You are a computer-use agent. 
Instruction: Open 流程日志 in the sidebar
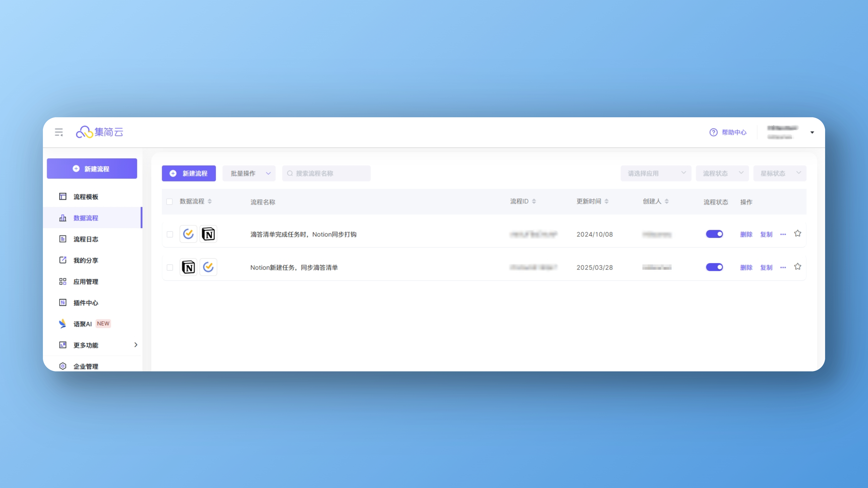(x=86, y=239)
